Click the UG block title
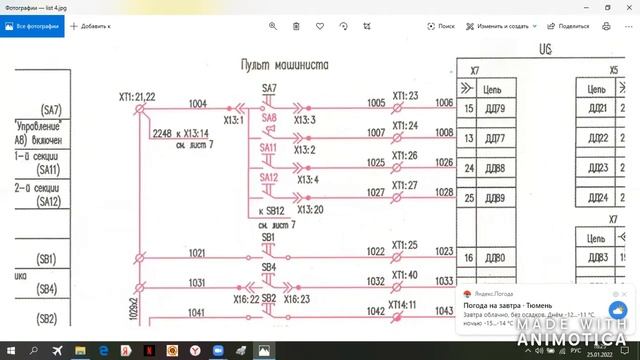This screenshot has height=360, width=640. [545, 49]
